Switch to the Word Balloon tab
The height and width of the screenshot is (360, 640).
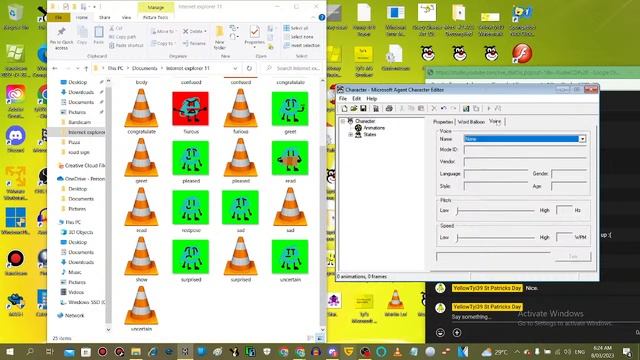[x=471, y=122]
